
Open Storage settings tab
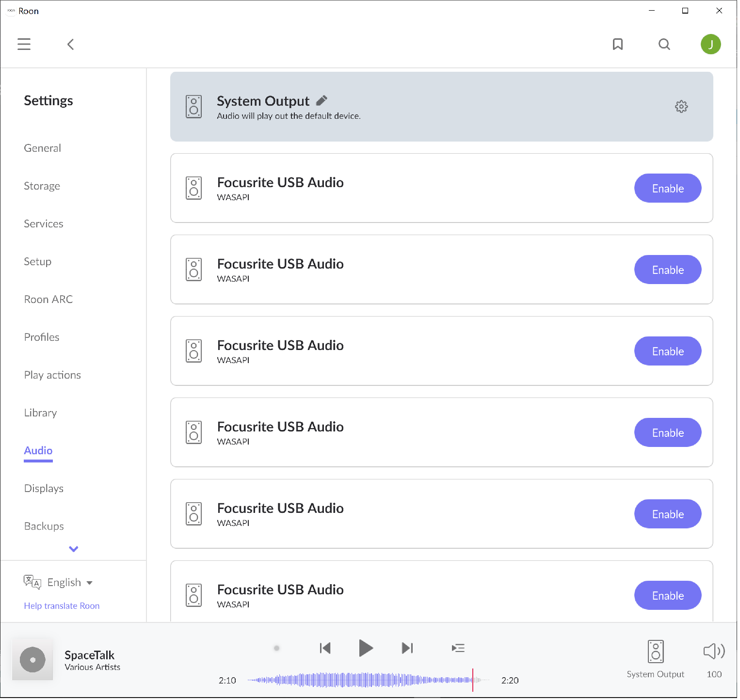tap(42, 186)
